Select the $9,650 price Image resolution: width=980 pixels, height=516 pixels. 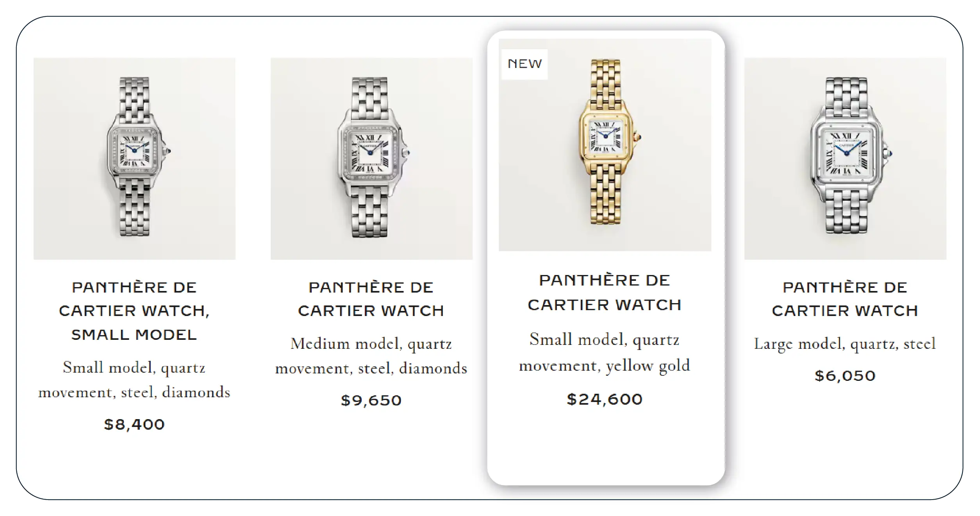coord(371,400)
